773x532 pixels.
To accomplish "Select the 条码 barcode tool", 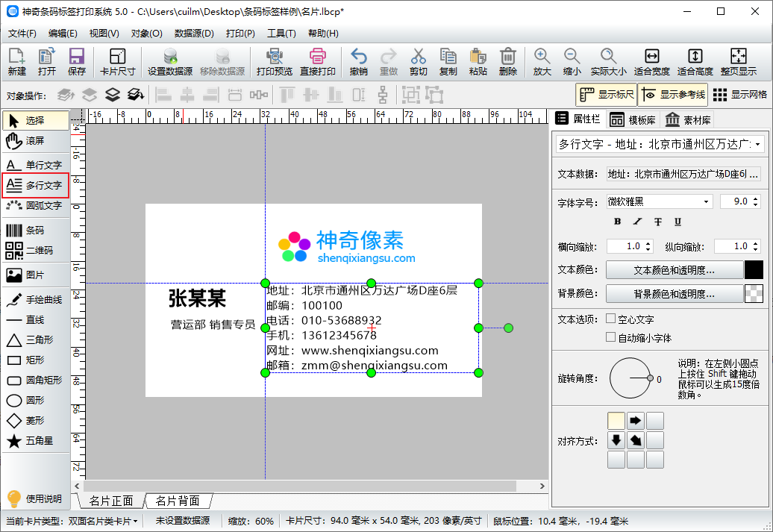I will [36, 231].
